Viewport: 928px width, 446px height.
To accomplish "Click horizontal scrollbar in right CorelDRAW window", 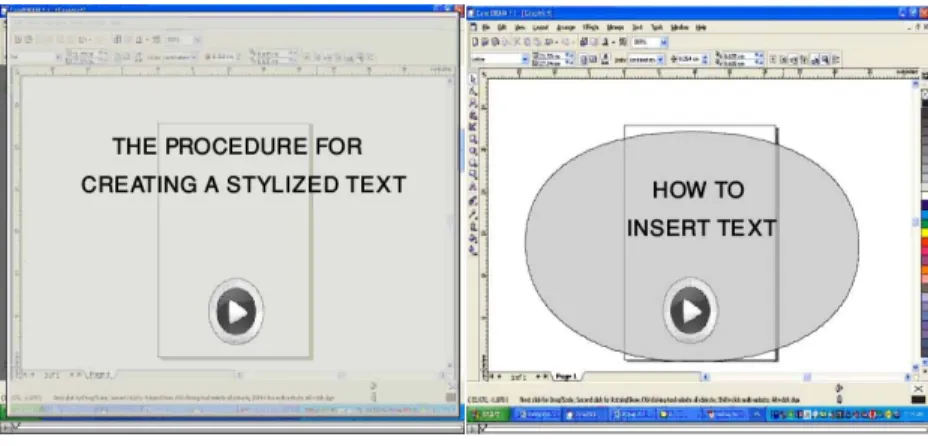I will point(806,376).
